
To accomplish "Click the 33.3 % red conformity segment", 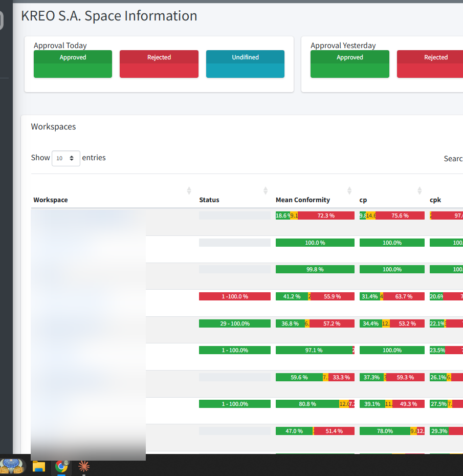I will click(341, 377).
